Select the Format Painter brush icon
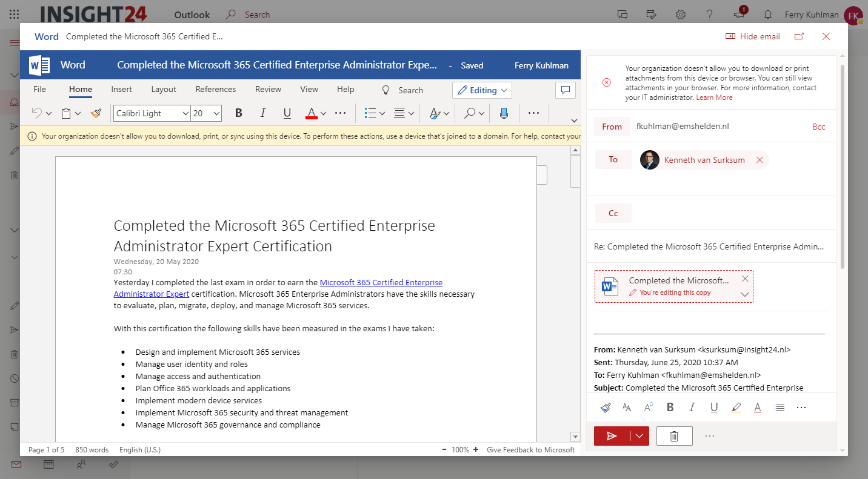 96,113
